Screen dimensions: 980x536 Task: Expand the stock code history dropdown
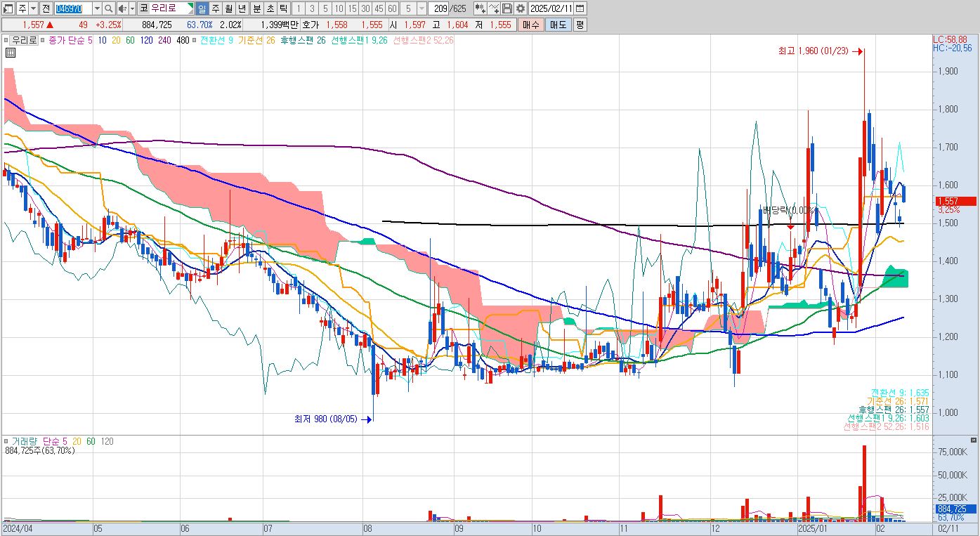[x=97, y=8]
